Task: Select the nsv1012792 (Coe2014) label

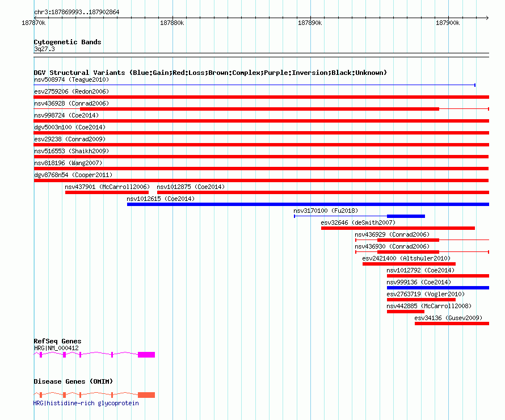Action: pyautogui.click(x=420, y=270)
